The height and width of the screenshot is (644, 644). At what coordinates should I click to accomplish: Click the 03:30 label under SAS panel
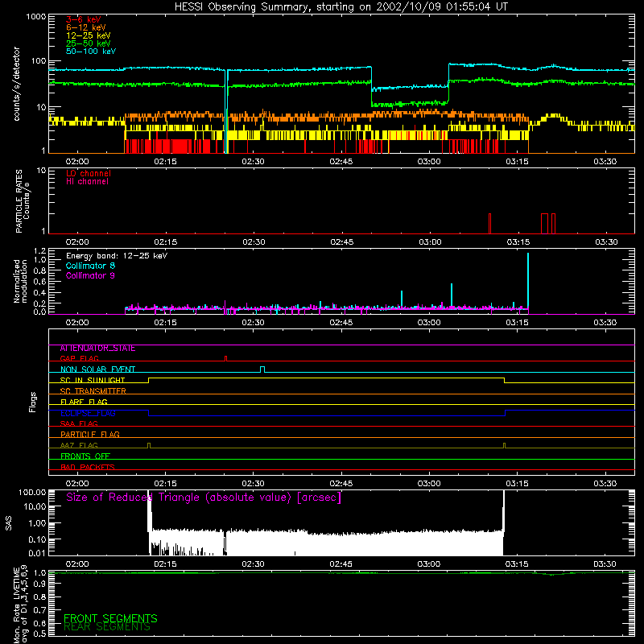click(x=605, y=564)
